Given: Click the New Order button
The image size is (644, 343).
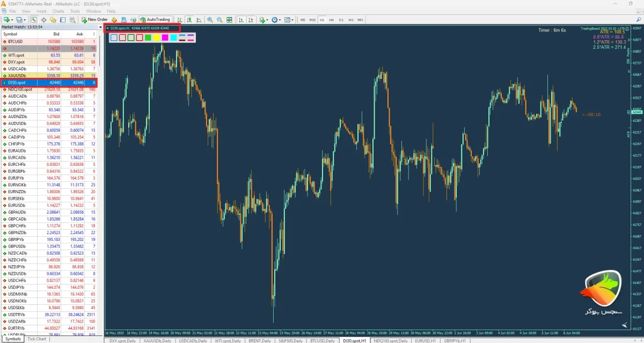Looking at the screenshot, I should [x=94, y=19].
